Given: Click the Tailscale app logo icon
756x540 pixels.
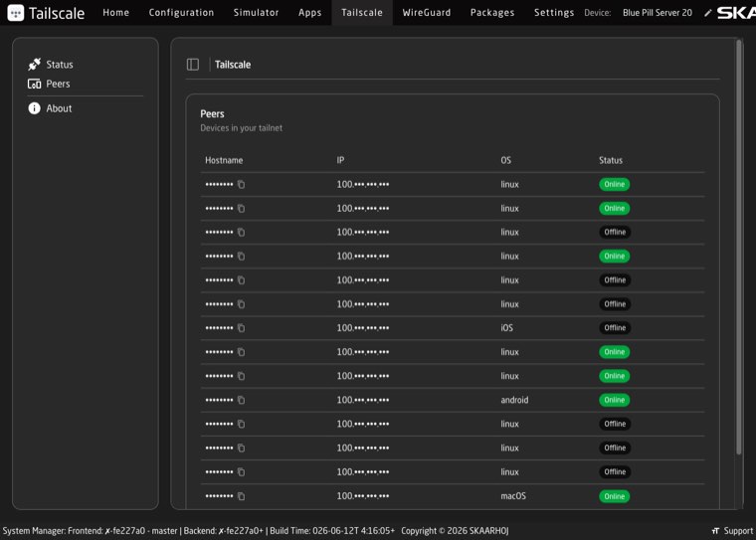Looking at the screenshot, I should (x=16, y=13).
